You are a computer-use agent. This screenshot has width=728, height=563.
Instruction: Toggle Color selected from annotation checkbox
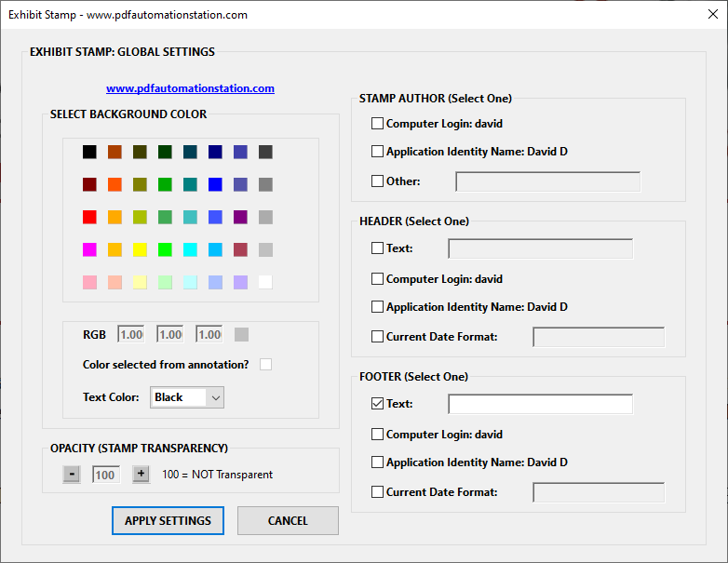(265, 365)
